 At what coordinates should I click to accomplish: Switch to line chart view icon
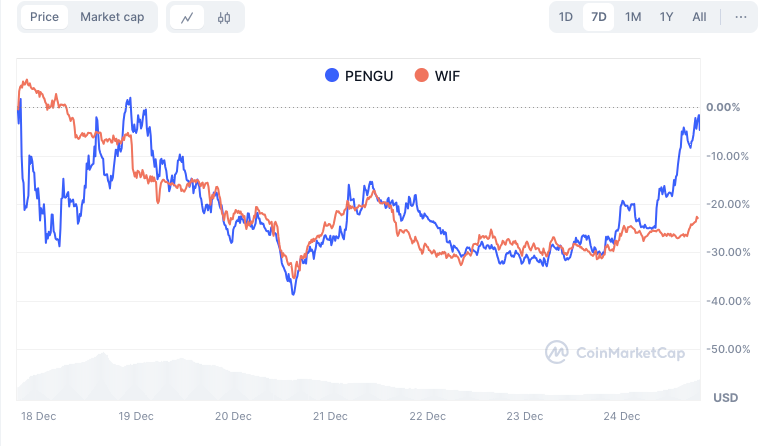tap(187, 17)
